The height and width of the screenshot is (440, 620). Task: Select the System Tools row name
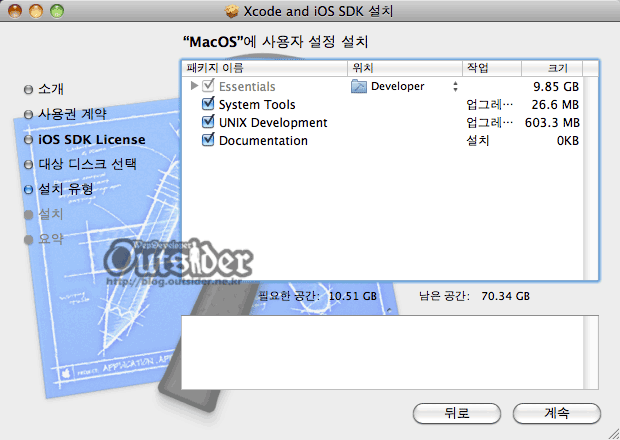point(257,104)
